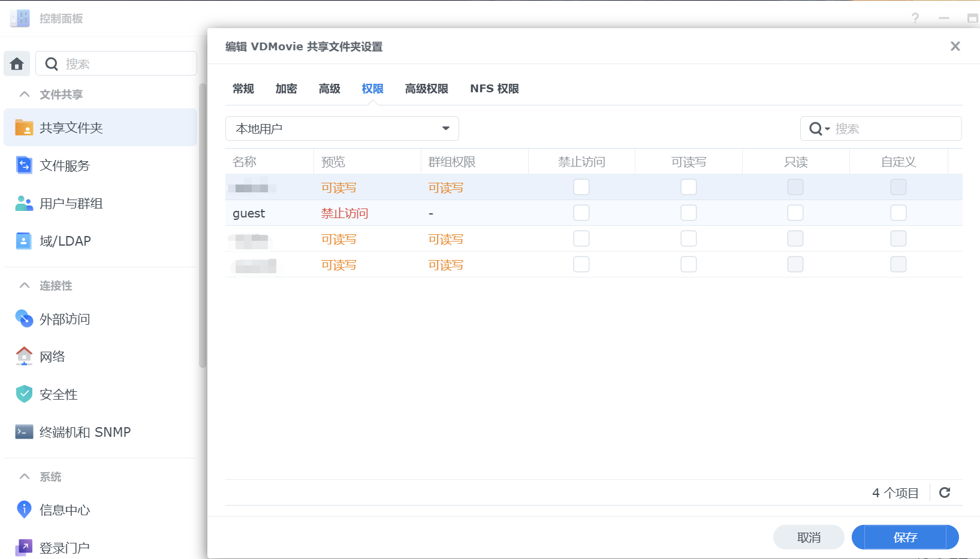Open the Network (网络) icon
Viewport: 980px width, 559px height.
click(x=24, y=356)
